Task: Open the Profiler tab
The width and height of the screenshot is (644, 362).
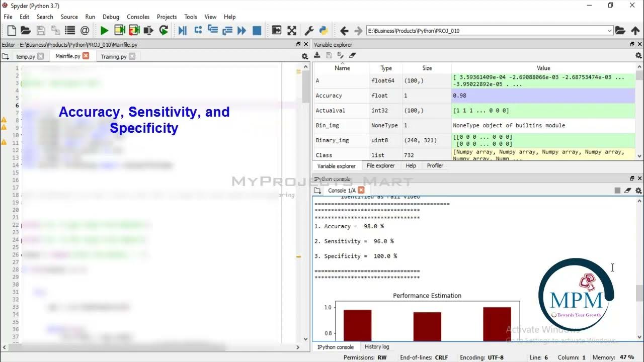Action: [x=435, y=165]
